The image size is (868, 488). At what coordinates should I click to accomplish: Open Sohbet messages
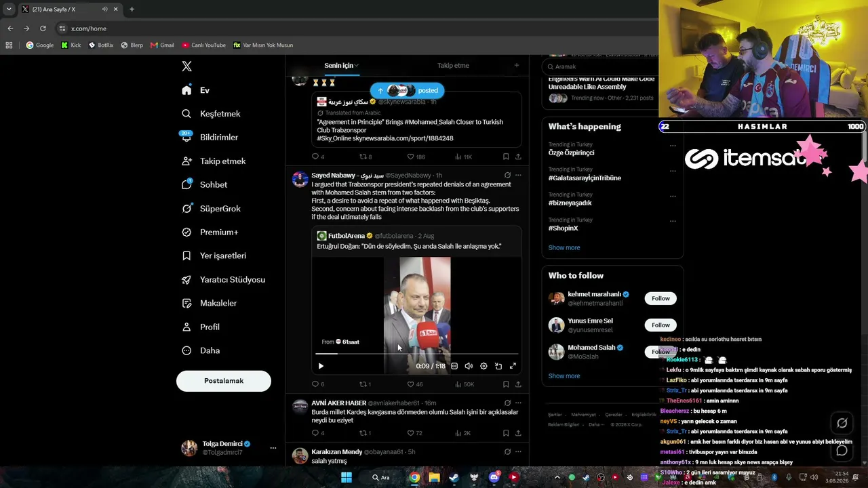[x=204, y=184]
